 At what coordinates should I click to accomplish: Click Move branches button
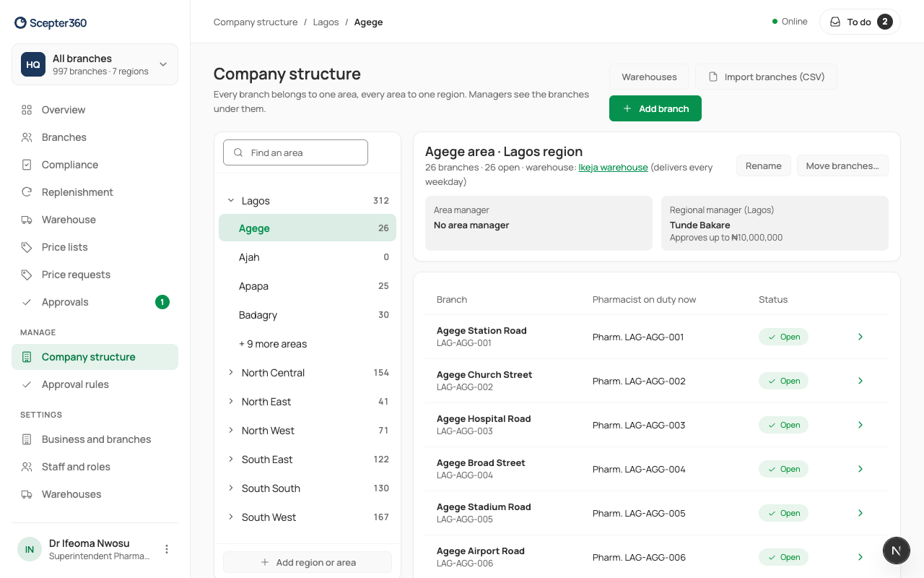842,165
